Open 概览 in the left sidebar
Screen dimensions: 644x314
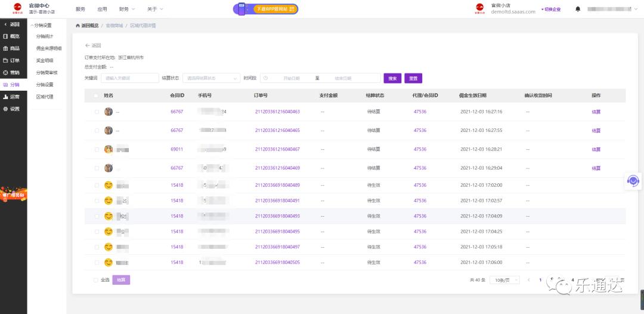tap(12, 36)
